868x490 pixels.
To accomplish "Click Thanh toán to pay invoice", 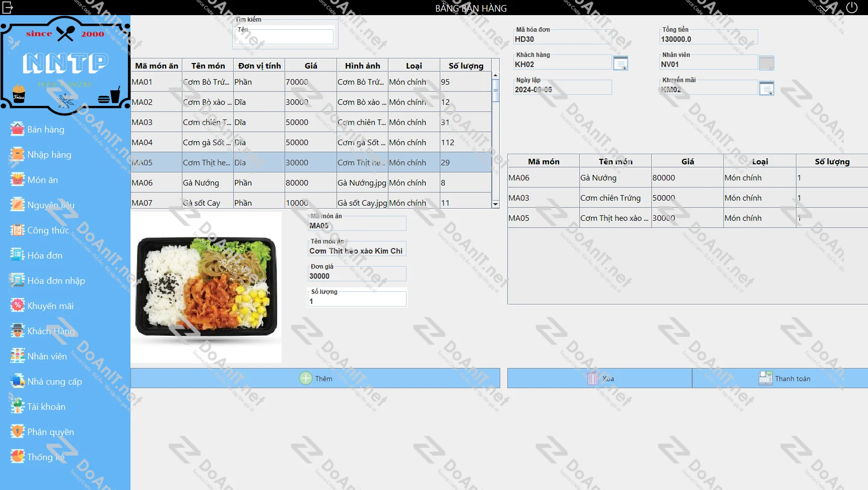I will 784,379.
